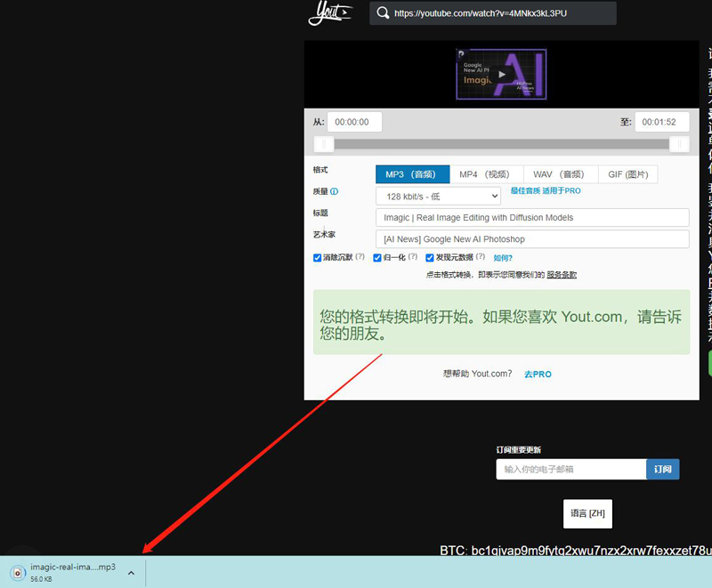Click the help mark next to 归一化
This screenshot has height=588, width=712.
(413, 256)
